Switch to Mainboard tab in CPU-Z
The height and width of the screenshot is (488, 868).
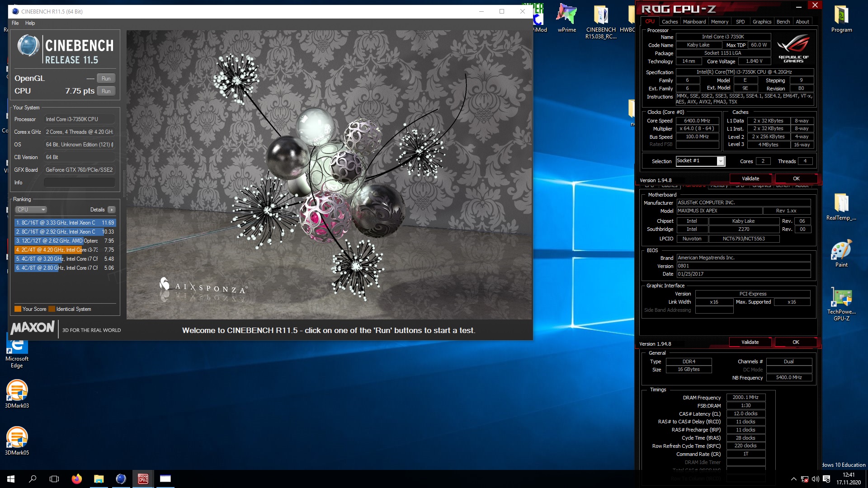(694, 22)
